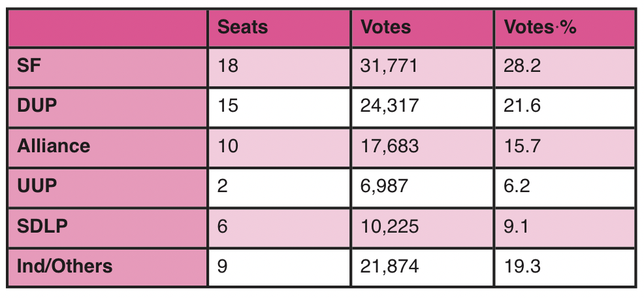The width and height of the screenshot is (644, 298).
Task: Click SF seats value 18
Action: [229, 66]
